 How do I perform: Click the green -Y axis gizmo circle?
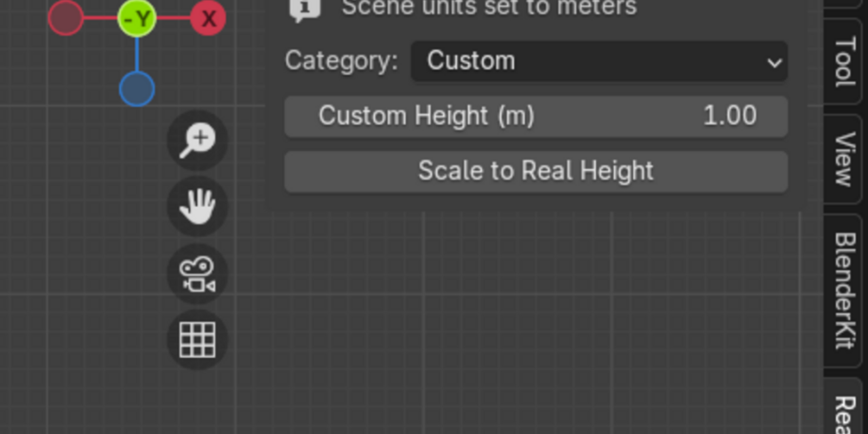[x=137, y=18]
